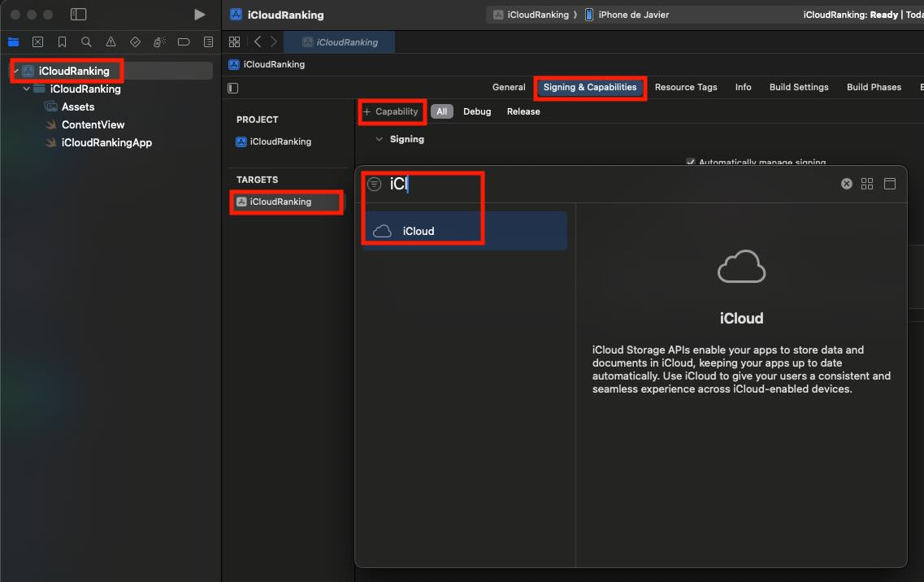Switch to the Info tab
The image size is (924, 582).
tap(743, 87)
